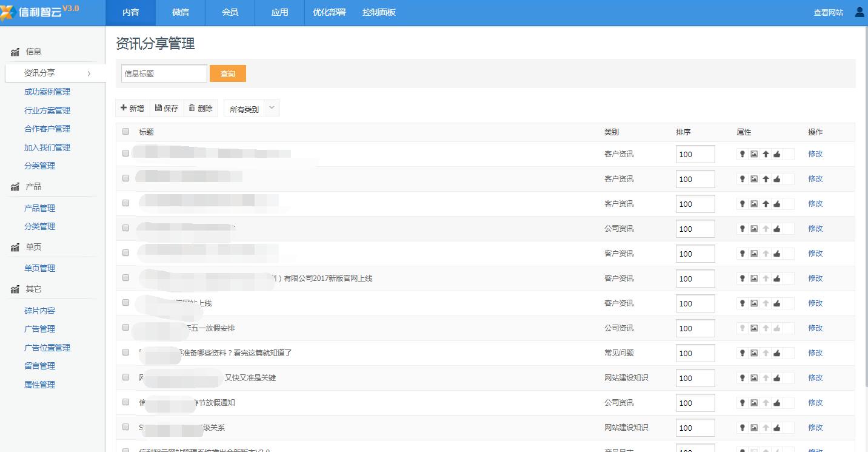Screen dimensions: 868x452
Task: Select the 排序 value field showing 100 on the first row
Action: pos(695,153)
